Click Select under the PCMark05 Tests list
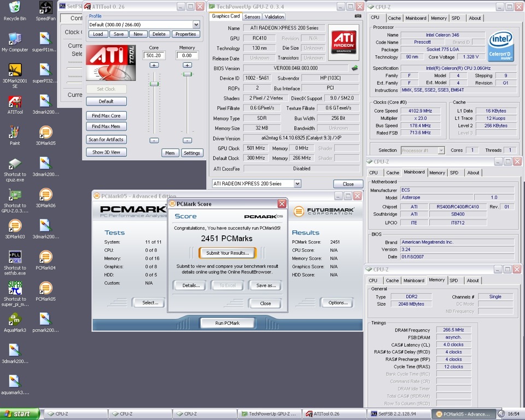The height and width of the screenshot is (420, 525). [x=150, y=303]
